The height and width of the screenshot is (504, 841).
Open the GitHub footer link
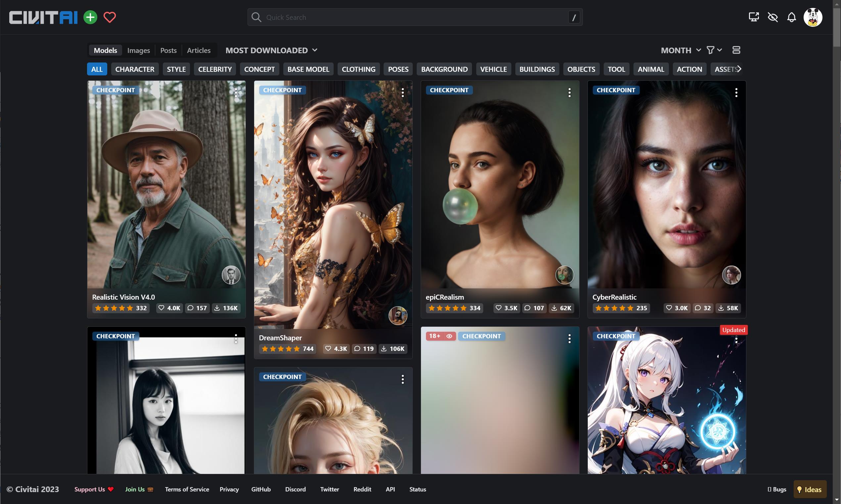tap(261, 489)
